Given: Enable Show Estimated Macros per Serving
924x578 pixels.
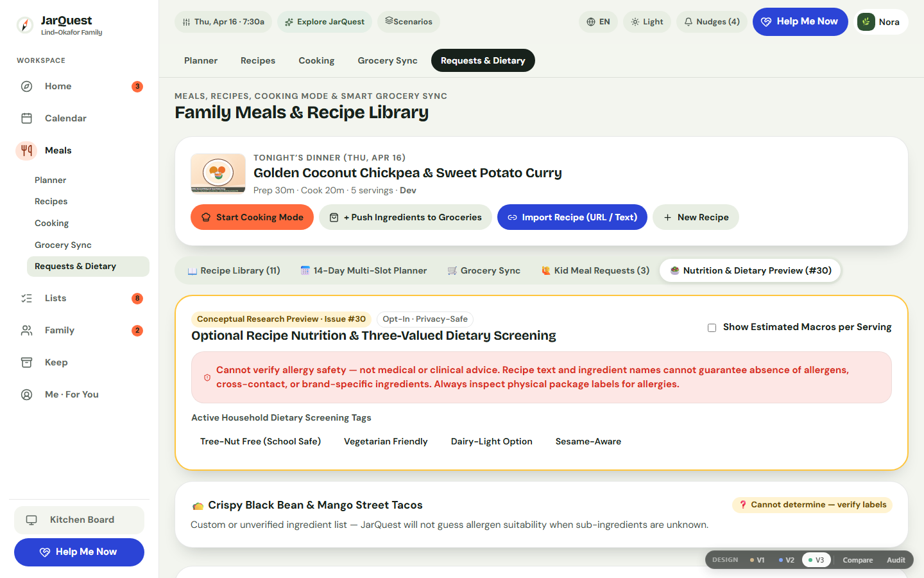Looking at the screenshot, I should [x=712, y=328].
